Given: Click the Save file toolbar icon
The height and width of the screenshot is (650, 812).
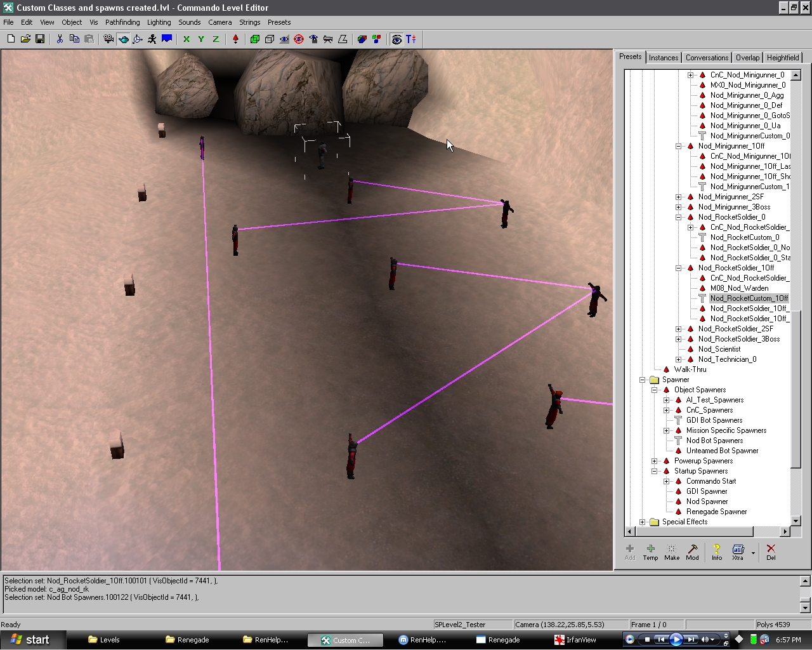Looking at the screenshot, I should click(x=39, y=39).
